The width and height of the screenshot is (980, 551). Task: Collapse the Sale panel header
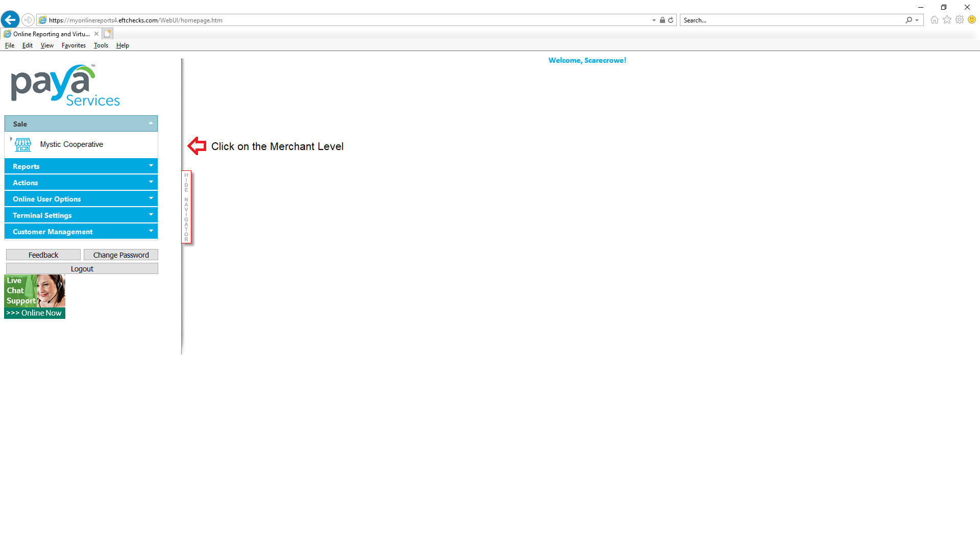pos(81,124)
